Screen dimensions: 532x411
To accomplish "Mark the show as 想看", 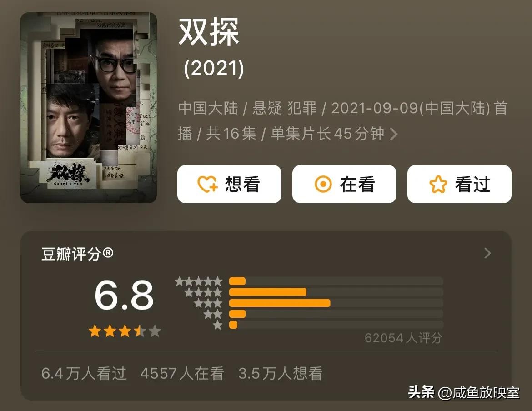I will click(229, 184).
